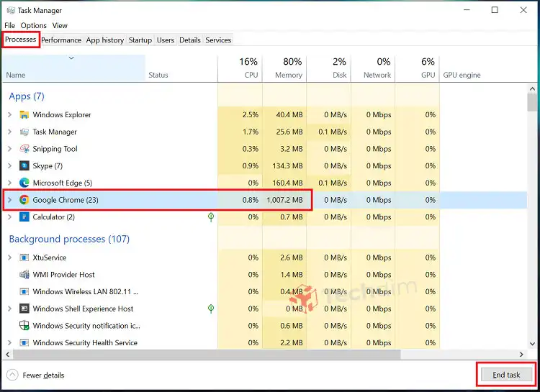Switch to the Processes tab
The width and height of the screenshot is (540, 392).
[x=21, y=40]
